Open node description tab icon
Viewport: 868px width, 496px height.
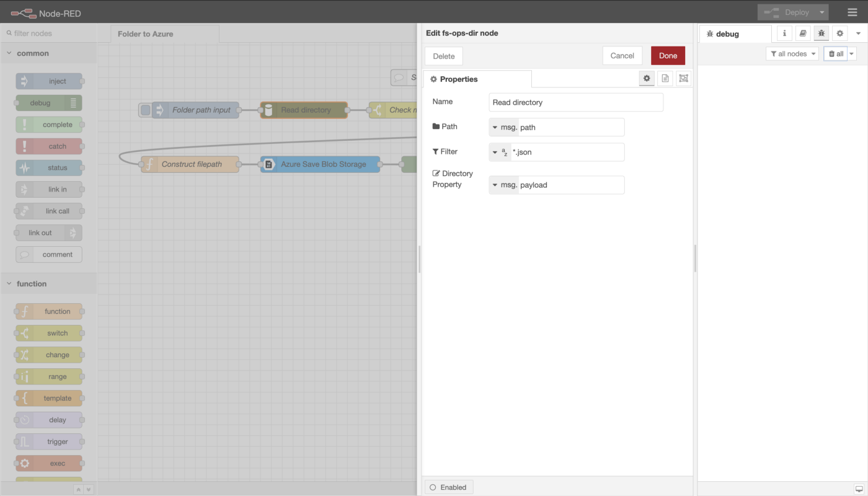pos(665,79)
